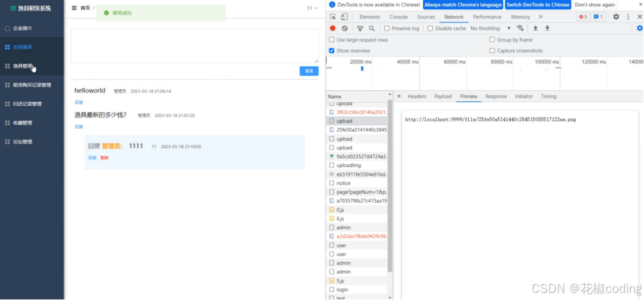This screenshot has height=300, width=644.
Task: Open DevTools settings gear
Action: point(616,17)
